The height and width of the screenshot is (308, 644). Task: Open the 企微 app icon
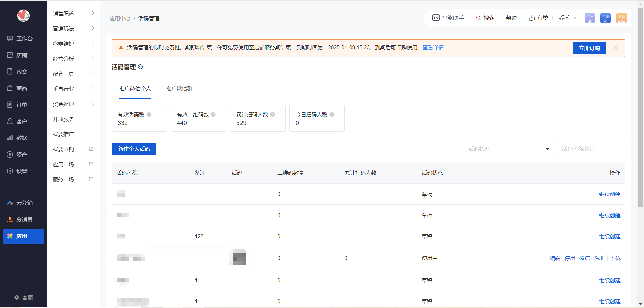[x=605, y=18]
